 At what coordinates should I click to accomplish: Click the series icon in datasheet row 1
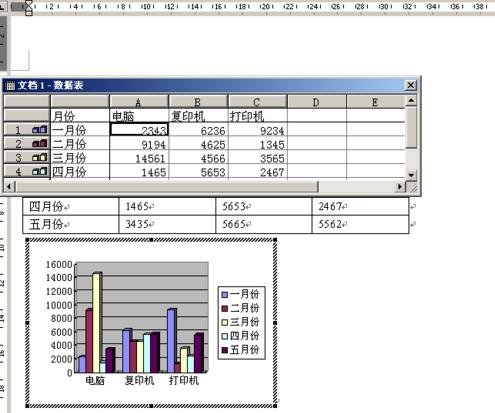click(x=40, y=130)
